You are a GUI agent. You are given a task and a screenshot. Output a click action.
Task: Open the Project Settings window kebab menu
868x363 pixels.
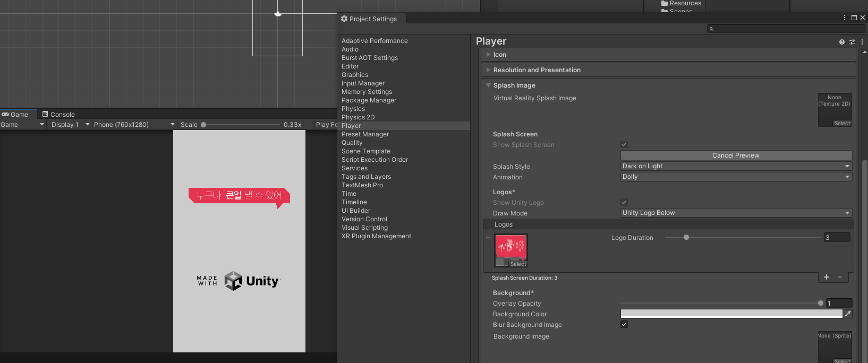845,18
